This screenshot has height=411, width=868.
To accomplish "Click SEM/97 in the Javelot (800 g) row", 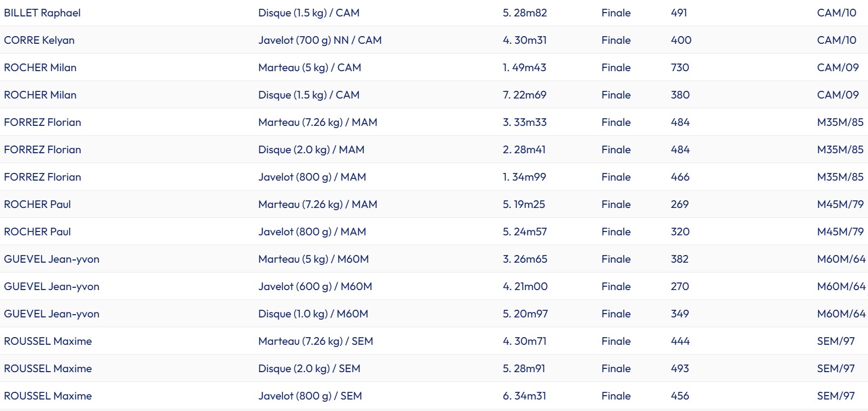I will point(836,396).
